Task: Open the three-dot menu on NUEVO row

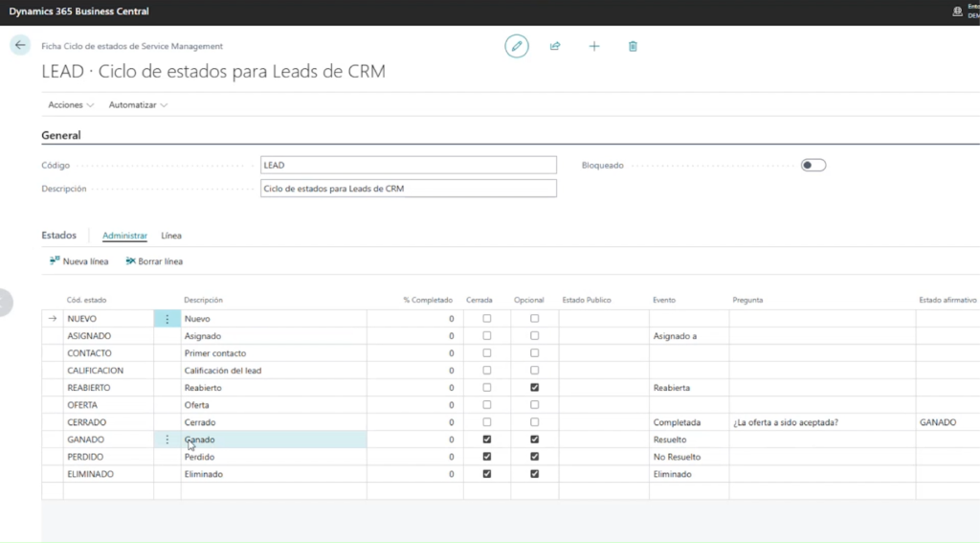Action: point(167,319)
